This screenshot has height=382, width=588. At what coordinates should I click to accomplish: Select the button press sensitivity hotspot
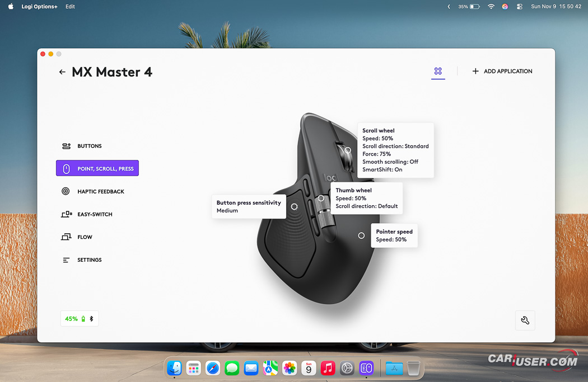point(294,206)
